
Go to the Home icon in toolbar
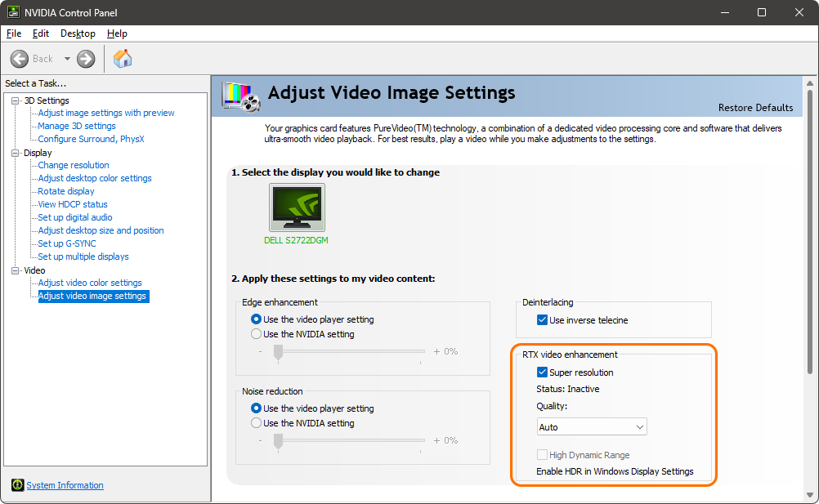click(x=123, y=59)
